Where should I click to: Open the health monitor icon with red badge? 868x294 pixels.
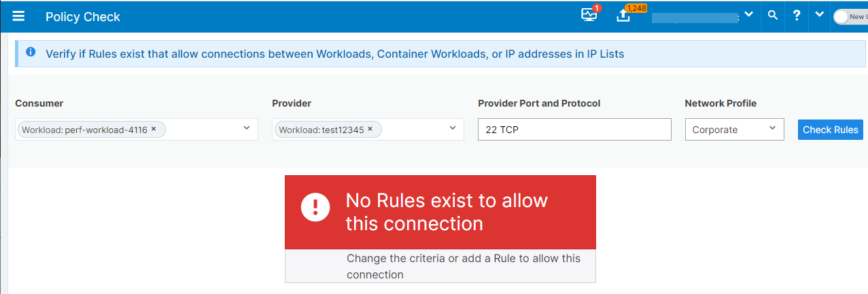(589, 15)
